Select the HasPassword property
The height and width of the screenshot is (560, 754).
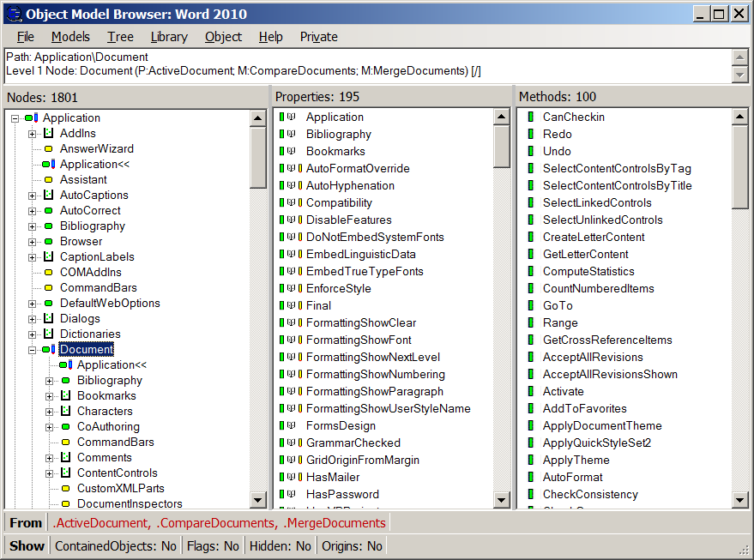[x=342, y=494]
